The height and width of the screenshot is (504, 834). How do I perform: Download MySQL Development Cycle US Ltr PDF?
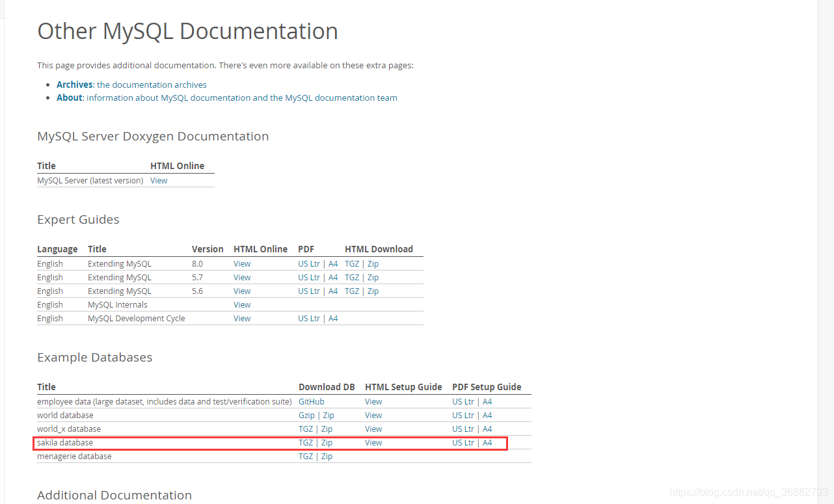[309, 319]
